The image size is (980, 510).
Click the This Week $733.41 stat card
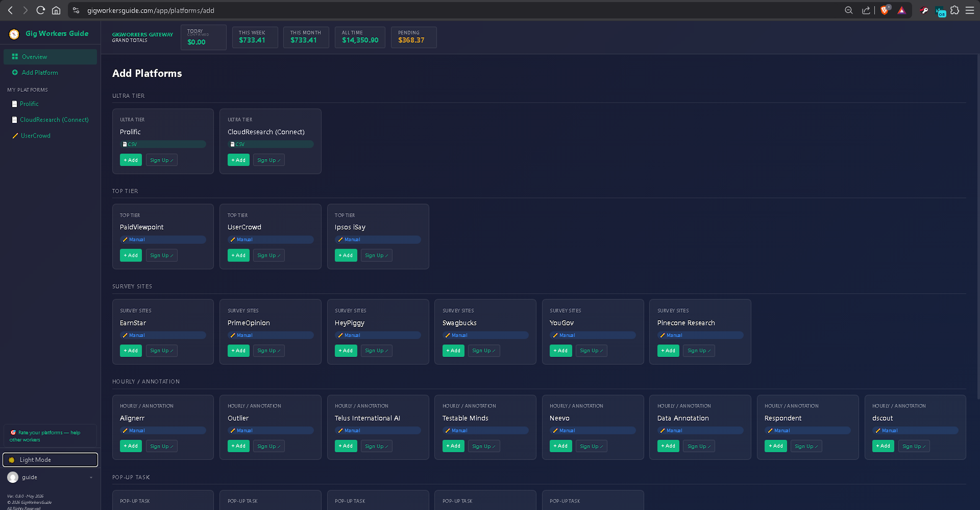[255, 37]
